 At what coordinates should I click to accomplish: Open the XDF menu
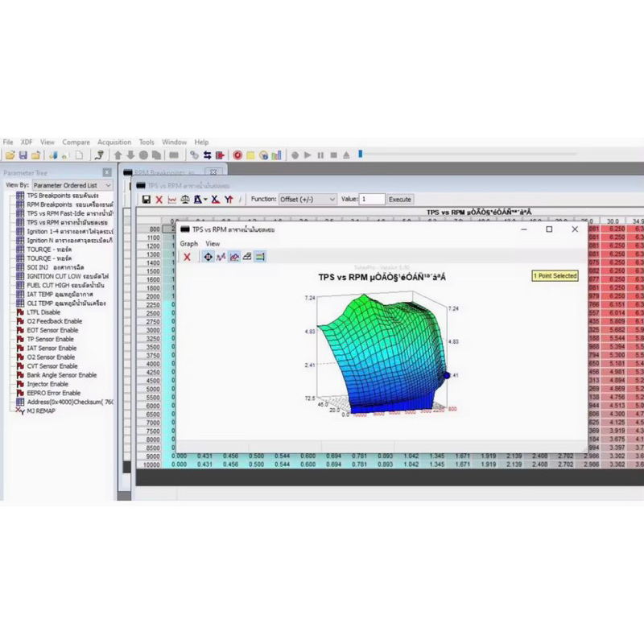[x=27, y=142]
